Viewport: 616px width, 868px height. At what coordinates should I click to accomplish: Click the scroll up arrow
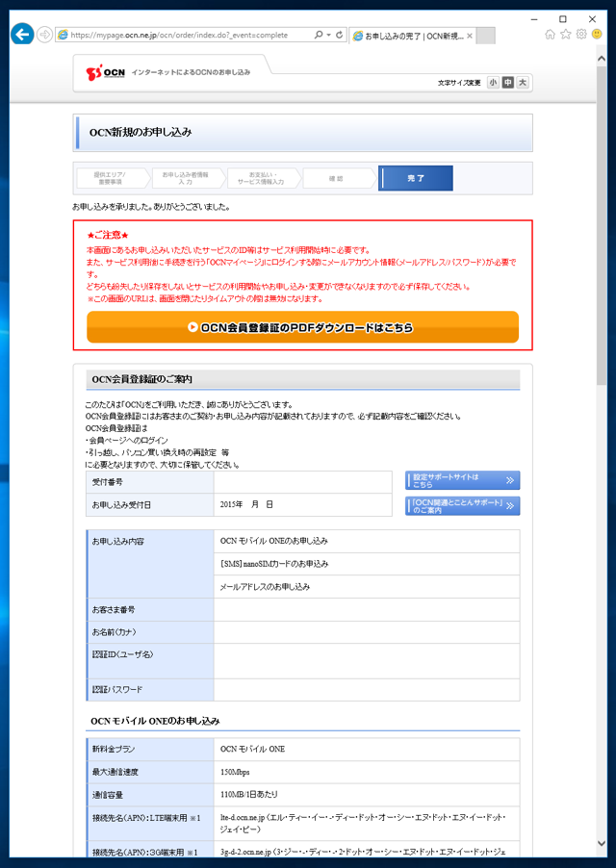602,58
